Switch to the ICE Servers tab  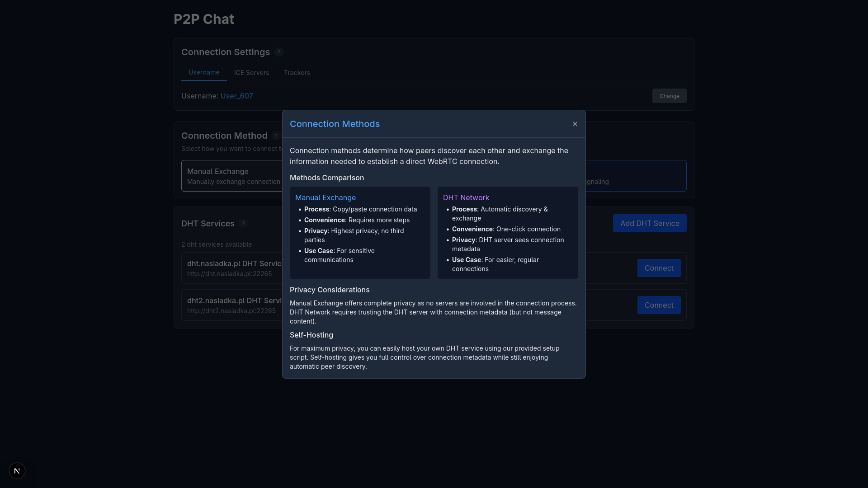(251, 73)
